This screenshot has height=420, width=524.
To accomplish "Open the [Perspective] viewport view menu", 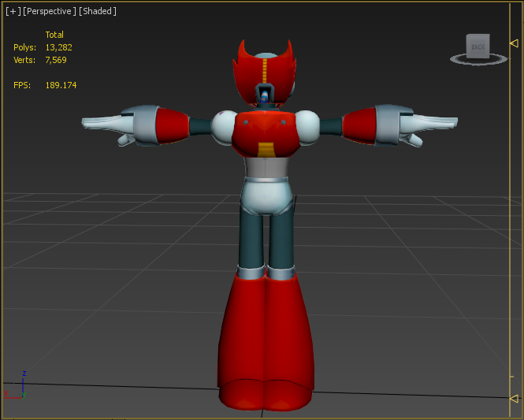I will [x=48, y=11].
